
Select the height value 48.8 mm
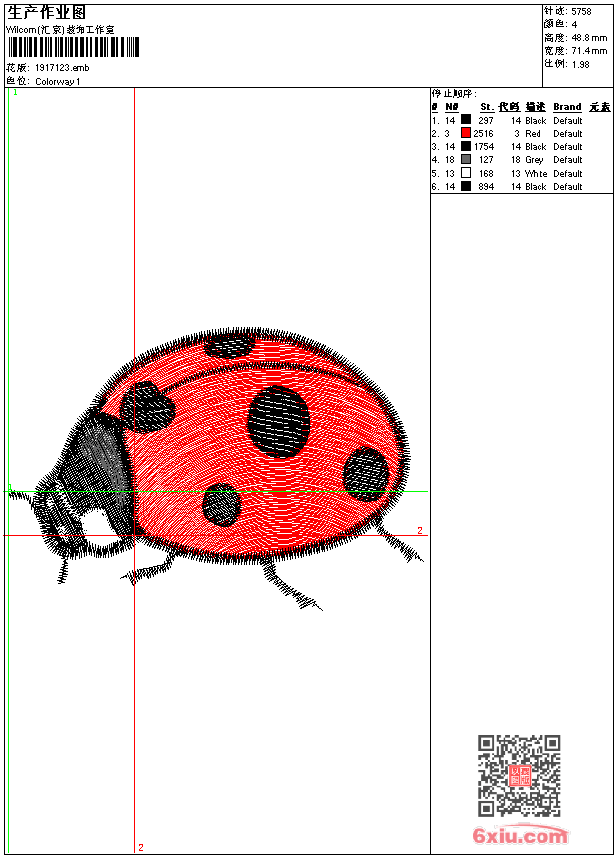[x=589, y=38]
